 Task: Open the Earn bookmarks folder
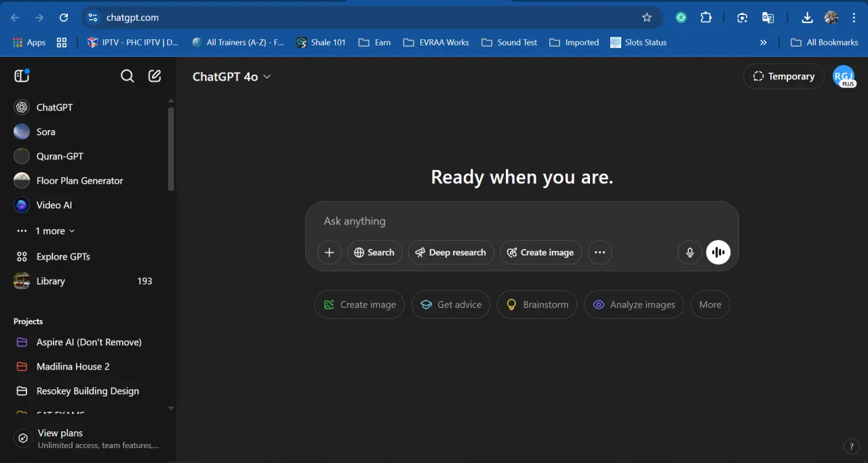pyautogui.click(x=374, y=42)
